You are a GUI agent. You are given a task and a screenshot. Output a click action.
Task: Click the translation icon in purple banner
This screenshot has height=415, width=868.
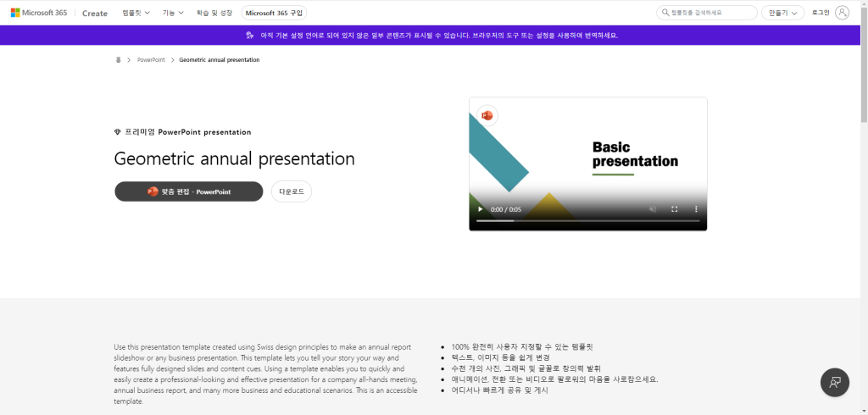point(250,36)
